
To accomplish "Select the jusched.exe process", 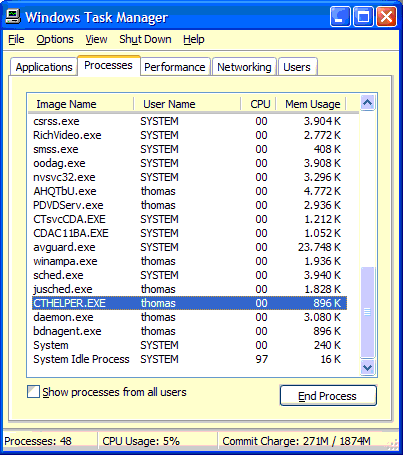I will (x=189, y=289).
